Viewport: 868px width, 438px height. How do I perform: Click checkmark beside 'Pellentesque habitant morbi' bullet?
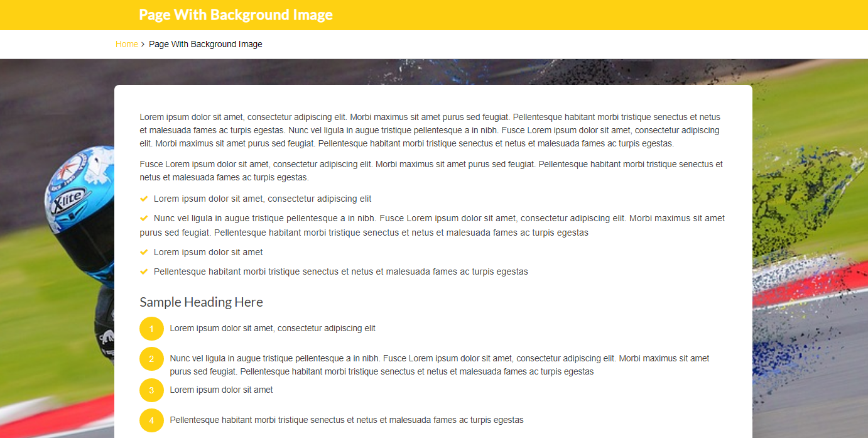tap(144, 271)
